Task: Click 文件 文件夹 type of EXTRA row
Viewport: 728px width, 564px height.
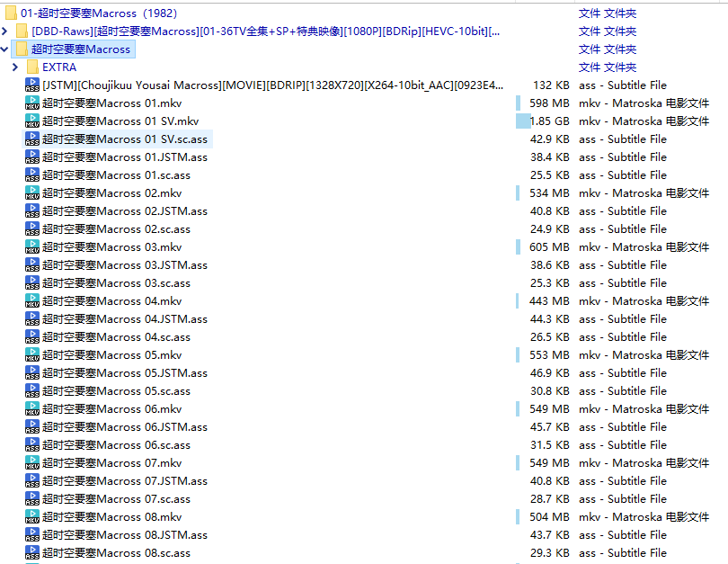Action: click(608, 67)
